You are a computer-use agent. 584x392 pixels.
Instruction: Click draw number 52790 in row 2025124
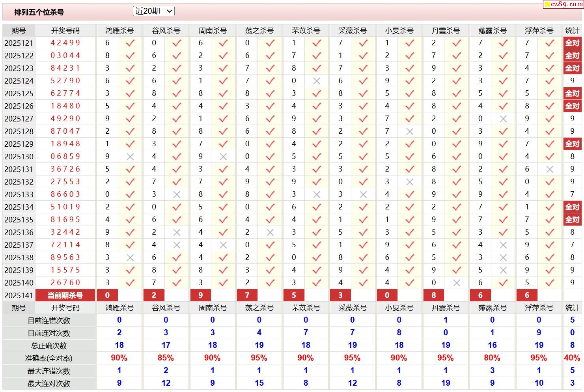coord(65,81)
